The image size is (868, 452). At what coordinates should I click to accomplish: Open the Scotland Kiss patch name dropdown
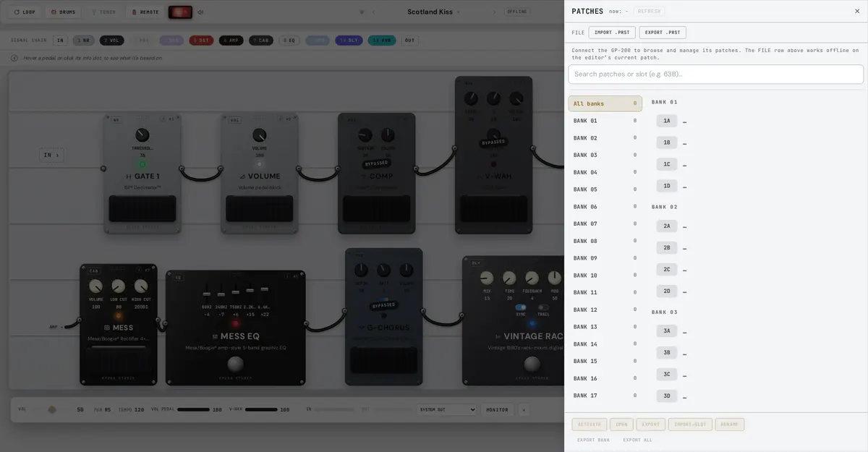[x=433, y=12]
